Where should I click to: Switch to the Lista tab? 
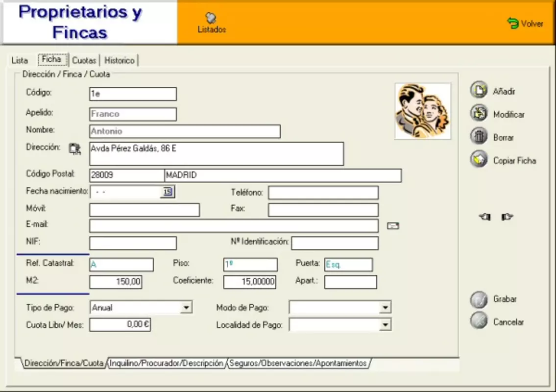pyautogui.click(x=20, y=60)
